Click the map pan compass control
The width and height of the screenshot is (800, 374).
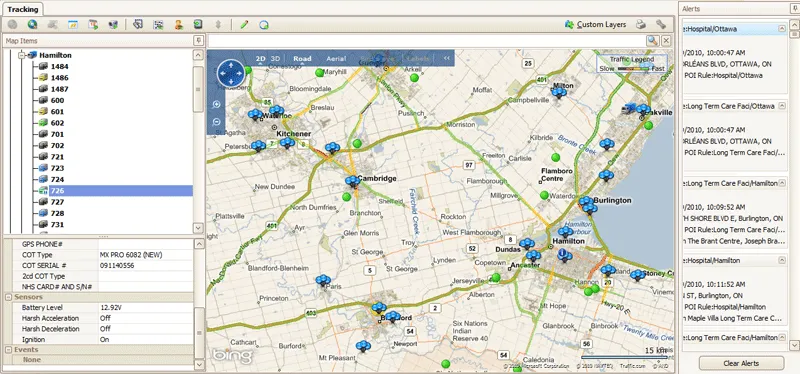pos(231,73)
